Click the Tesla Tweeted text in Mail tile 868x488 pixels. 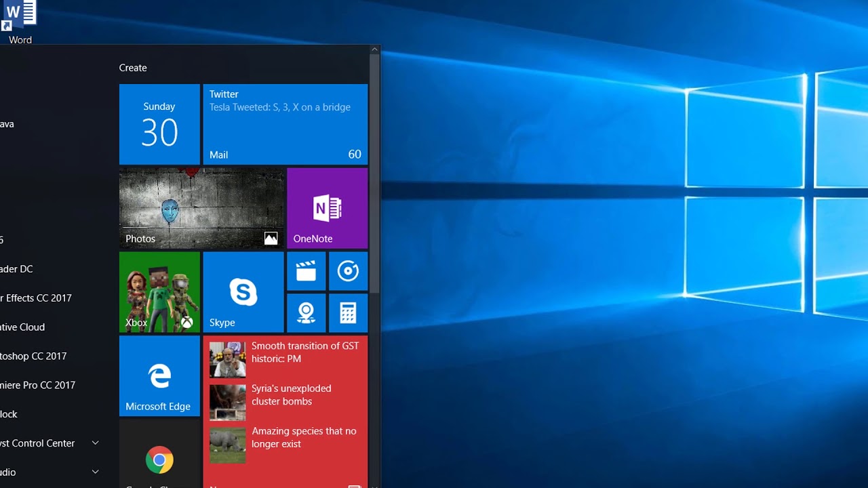(280, 107)
